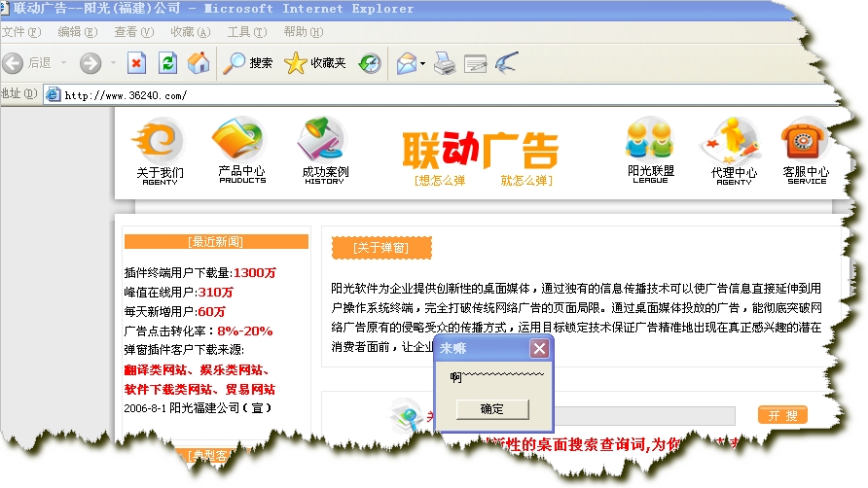The image size is (868, 488).
Task: Click 2006-8-1 阳光福建公司 news line
Action: pos(199,408)
